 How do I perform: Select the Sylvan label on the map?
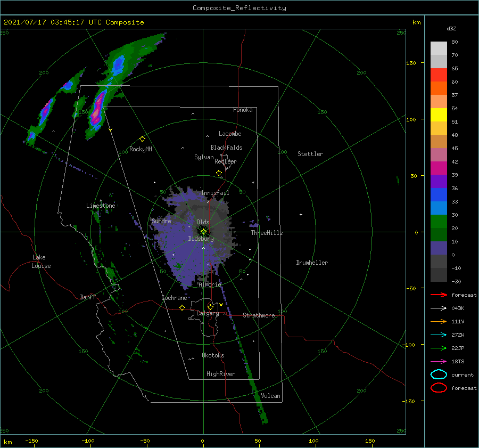(204, 157)
